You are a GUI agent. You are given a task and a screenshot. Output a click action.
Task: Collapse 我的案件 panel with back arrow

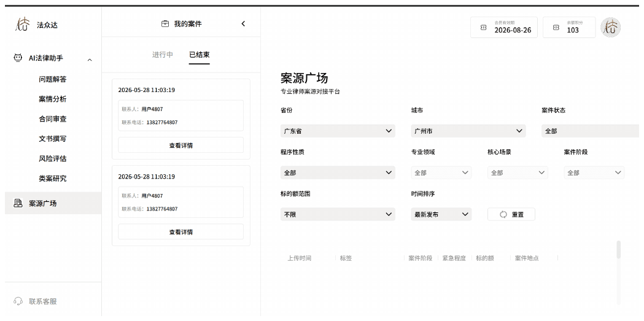pyautogui.click(x=243, y=24)
